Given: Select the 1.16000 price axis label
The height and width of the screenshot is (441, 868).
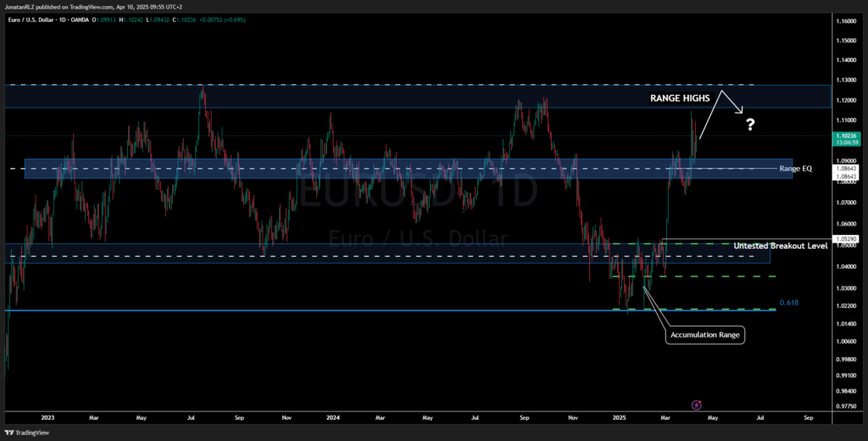Looking at the screenshot, I should (x=845, y=20).
